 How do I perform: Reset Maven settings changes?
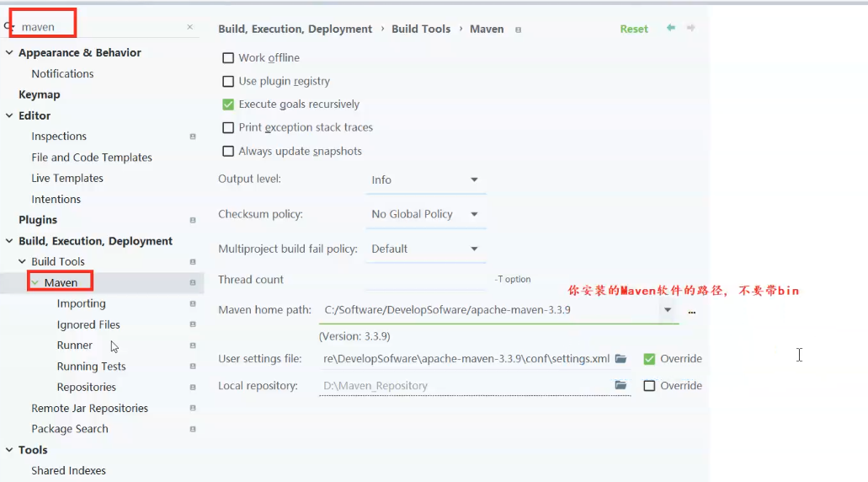click(634, 29)
